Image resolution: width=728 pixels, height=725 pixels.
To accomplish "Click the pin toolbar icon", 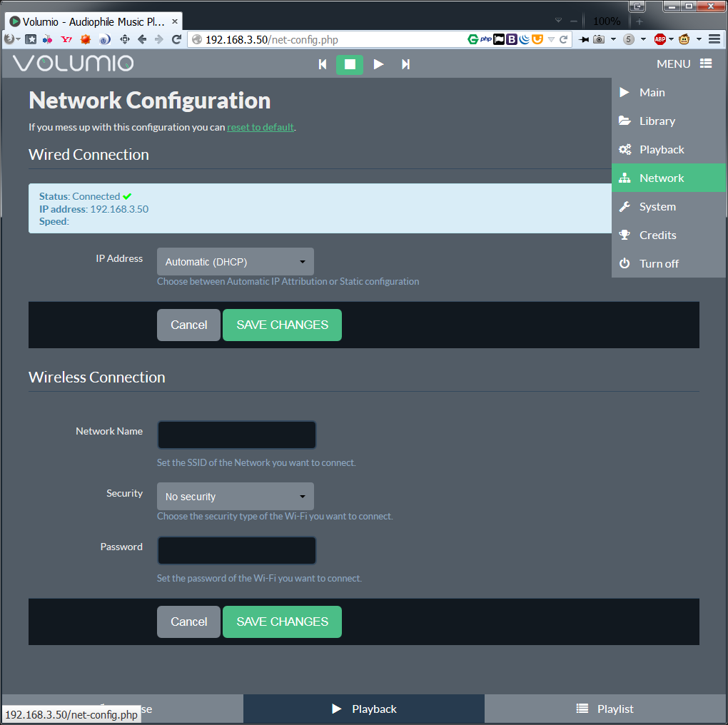I will (x=584, y=39).
